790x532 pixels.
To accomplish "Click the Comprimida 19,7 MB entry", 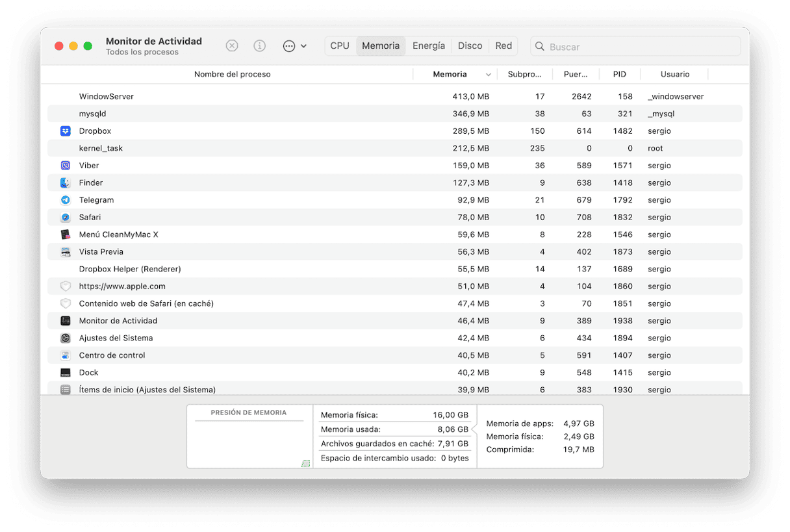I will pyautogui.click(x=540, y=450).
